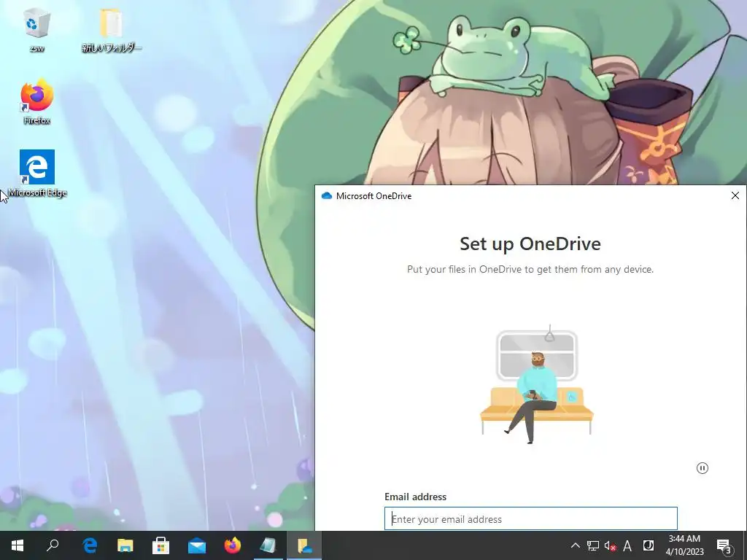Open taskbar Search magnifier
This screenshot has height=560, width=747.
point(53,545)
